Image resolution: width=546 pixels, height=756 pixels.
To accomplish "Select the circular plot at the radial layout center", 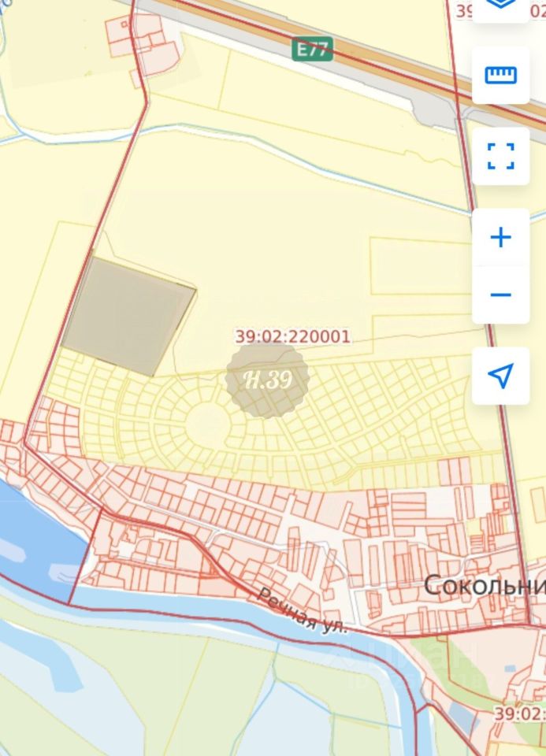I will (207, 424).
